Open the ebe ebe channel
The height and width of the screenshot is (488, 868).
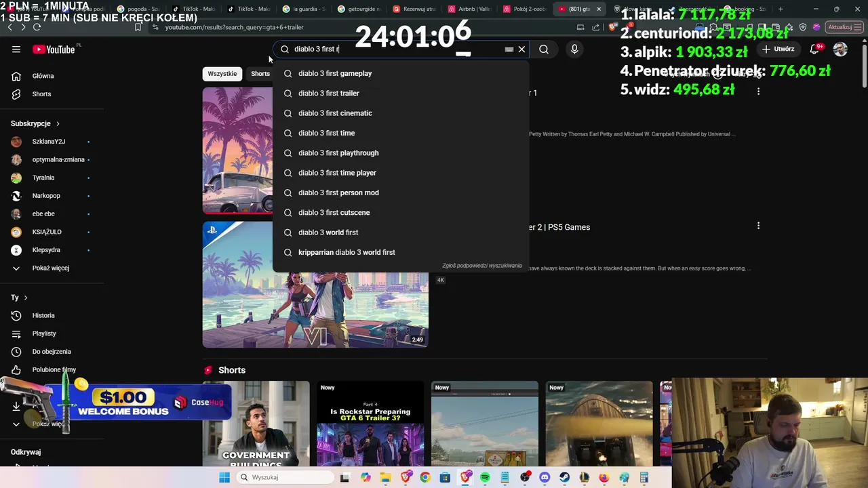click(x=43, y=213)
